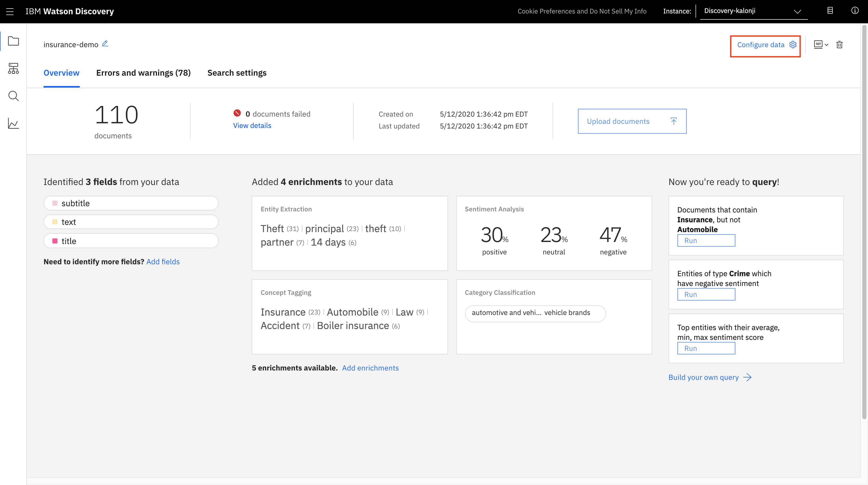
Task: Edit collection name with pencil icon
Action: click(105, 44)
